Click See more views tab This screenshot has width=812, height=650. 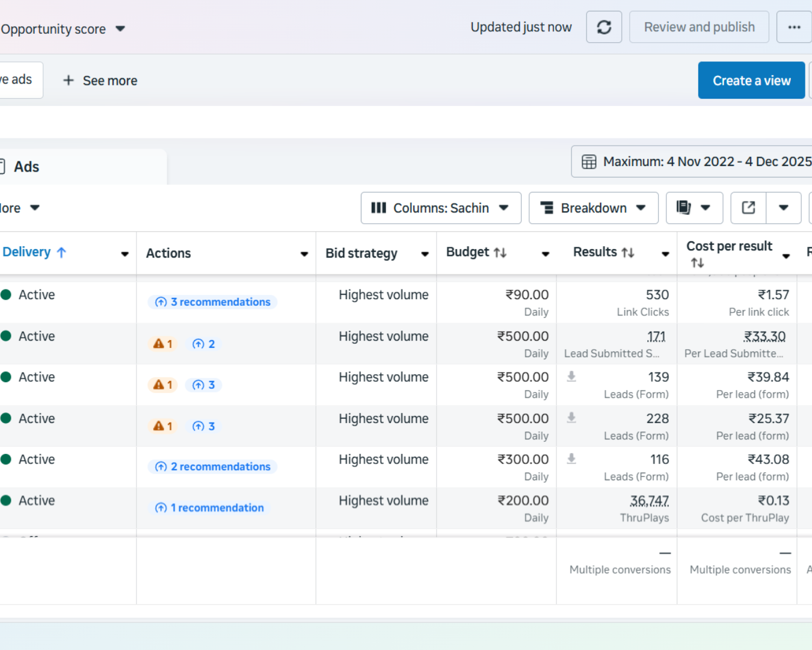pos(100,81)
